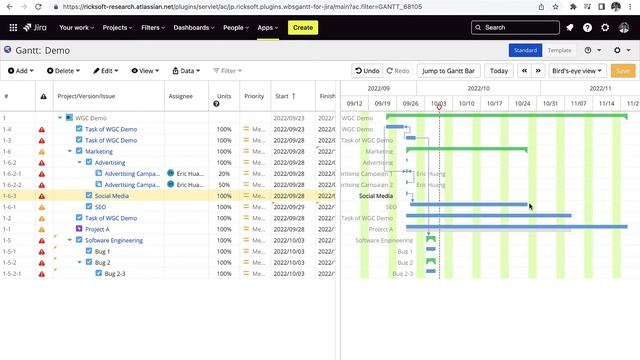Open the Add dropdown
This screenshot has height=360, width=640.
click(x=21, y=71)
